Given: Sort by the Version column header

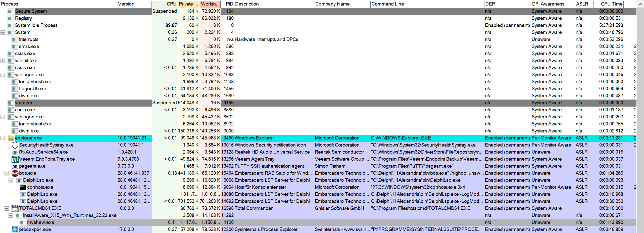Looking at the screenshot, I should point(134,4).
